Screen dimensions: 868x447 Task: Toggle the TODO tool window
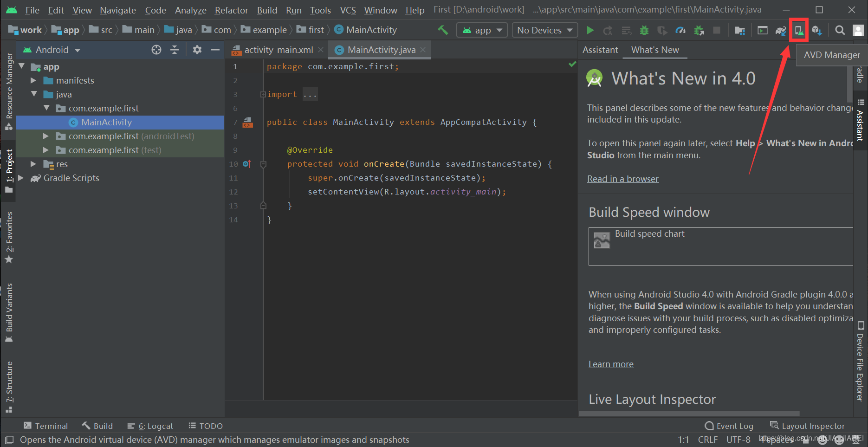click(x=205, y=426)
